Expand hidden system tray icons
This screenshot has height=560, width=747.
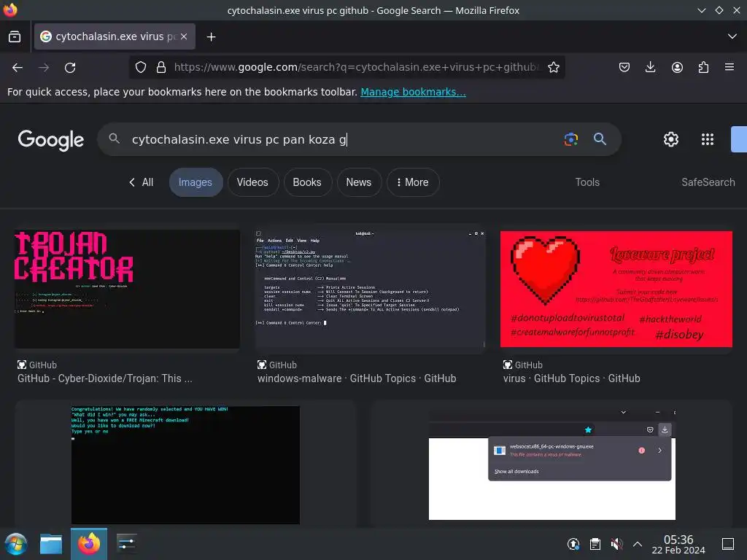coord(638,544)
